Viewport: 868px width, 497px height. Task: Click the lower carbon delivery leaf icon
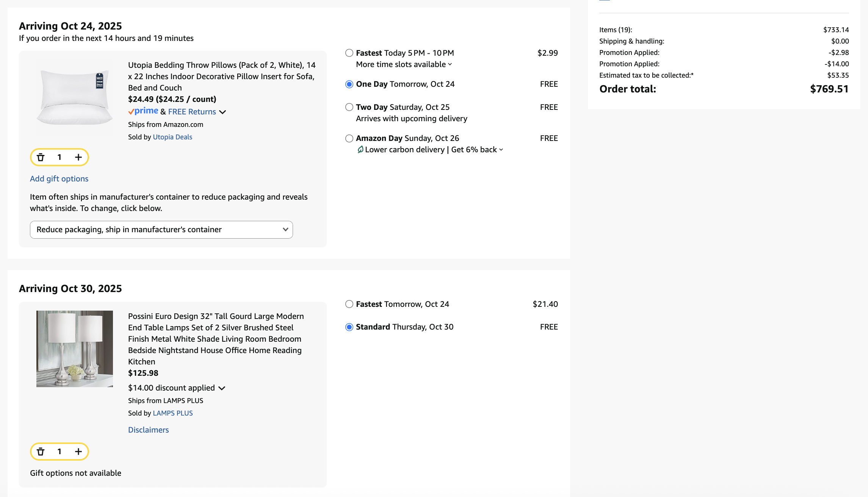click(360, 150)
